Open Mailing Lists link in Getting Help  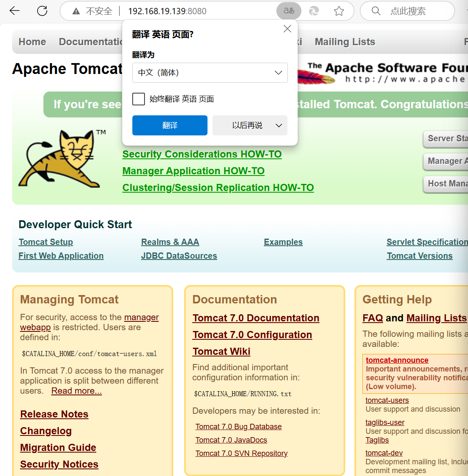pos(436,318)
